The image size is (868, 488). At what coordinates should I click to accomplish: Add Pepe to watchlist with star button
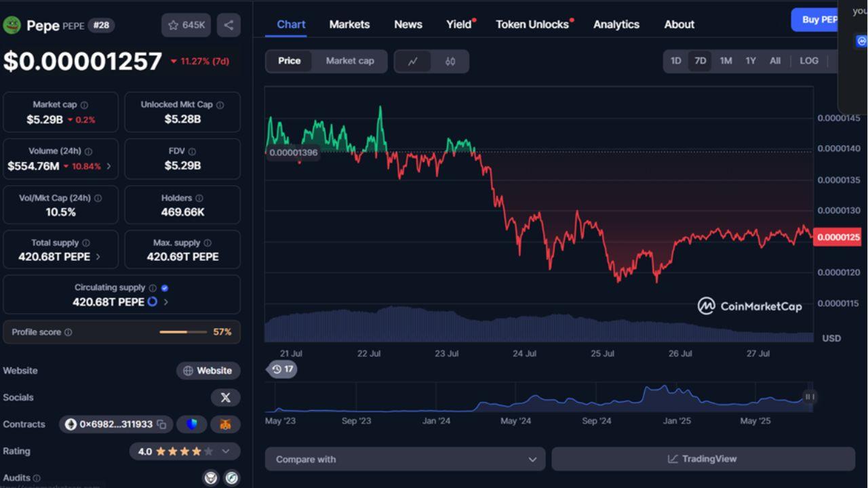coord(186,25)
